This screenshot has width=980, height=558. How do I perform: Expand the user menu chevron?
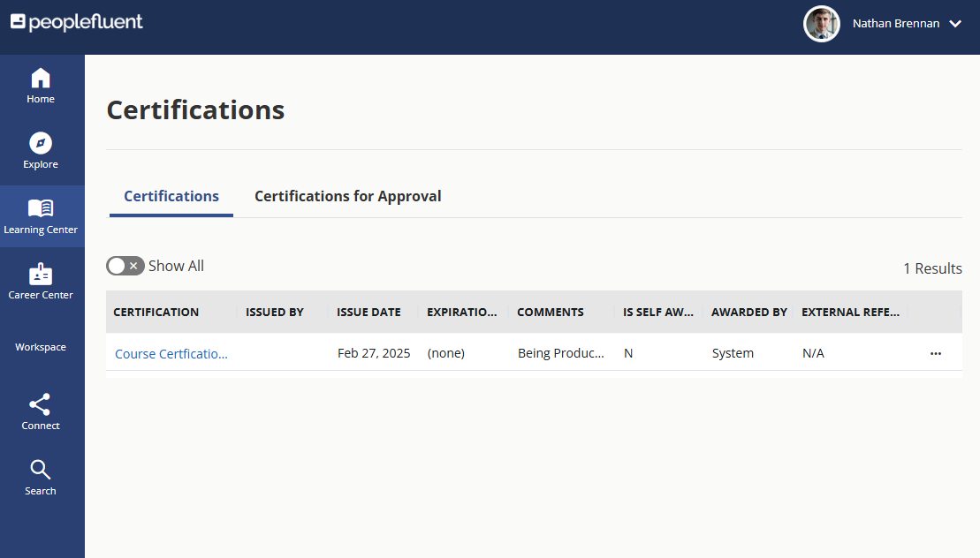pos(955,24)
